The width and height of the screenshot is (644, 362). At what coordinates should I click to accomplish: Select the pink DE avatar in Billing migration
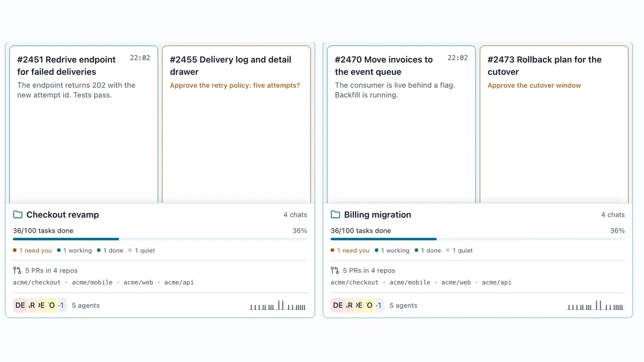click(338, 305)
